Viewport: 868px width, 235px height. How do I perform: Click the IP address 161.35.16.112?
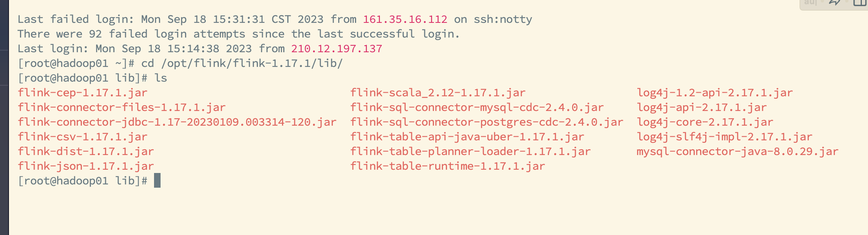[x=405, y=20]
